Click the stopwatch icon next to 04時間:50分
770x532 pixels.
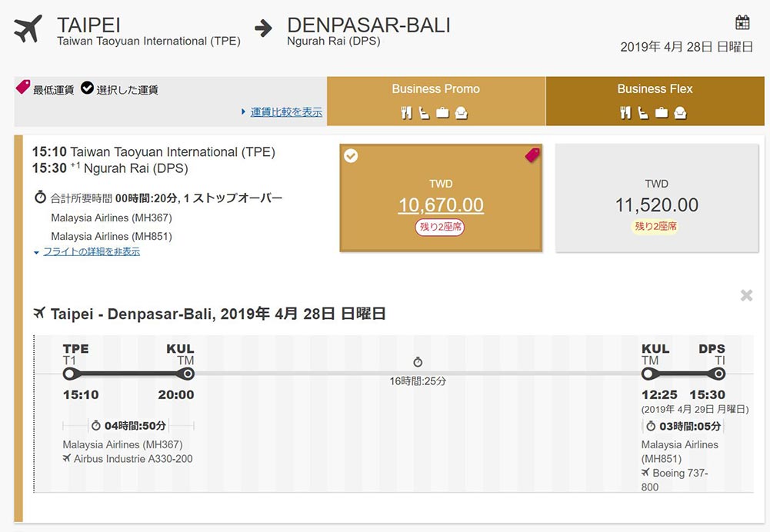95,425
